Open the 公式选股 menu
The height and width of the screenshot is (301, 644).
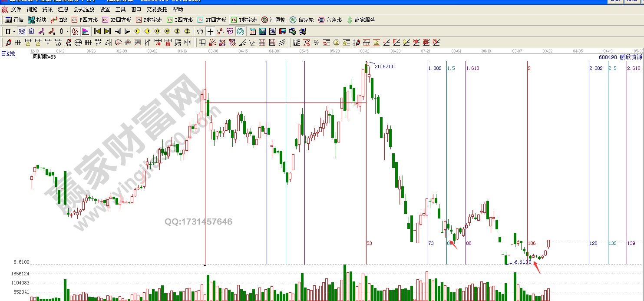tap(84, 9)
